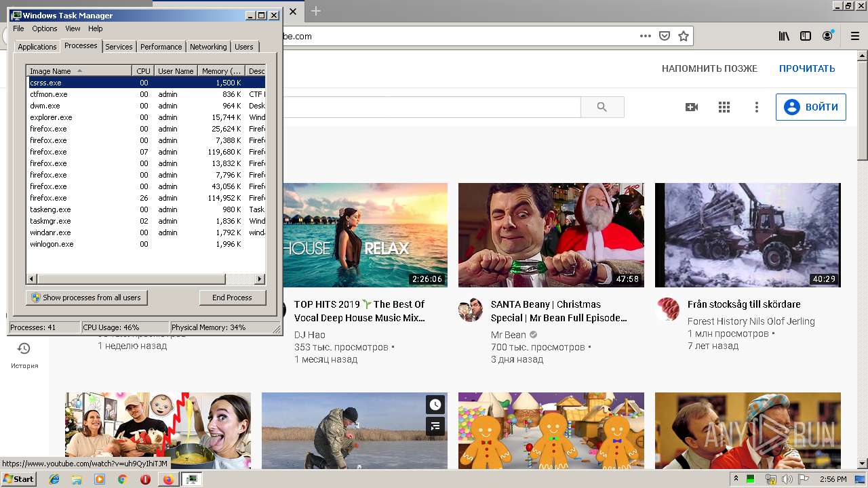Open the Help menu in Task Manager
This screenshot has width=868, height=488.
[96, 28]
